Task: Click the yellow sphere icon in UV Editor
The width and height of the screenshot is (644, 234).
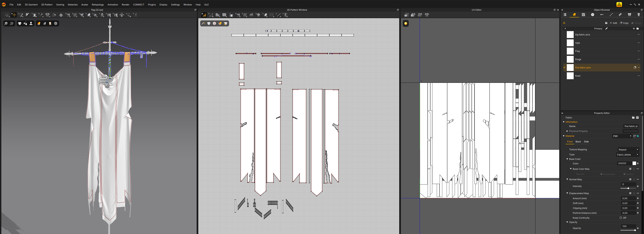Action: (406, 24)
